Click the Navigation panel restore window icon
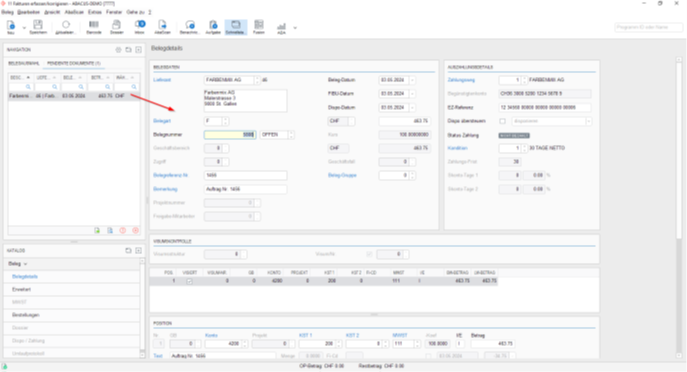The width and height of the screenshot is (687, 372). (x=128, y=50)
